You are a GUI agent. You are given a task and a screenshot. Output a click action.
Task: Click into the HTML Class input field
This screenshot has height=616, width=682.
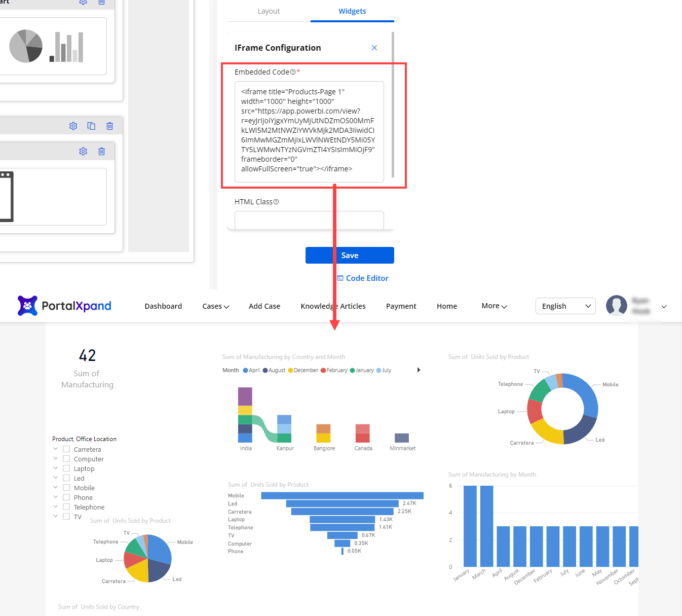[309, 220]
